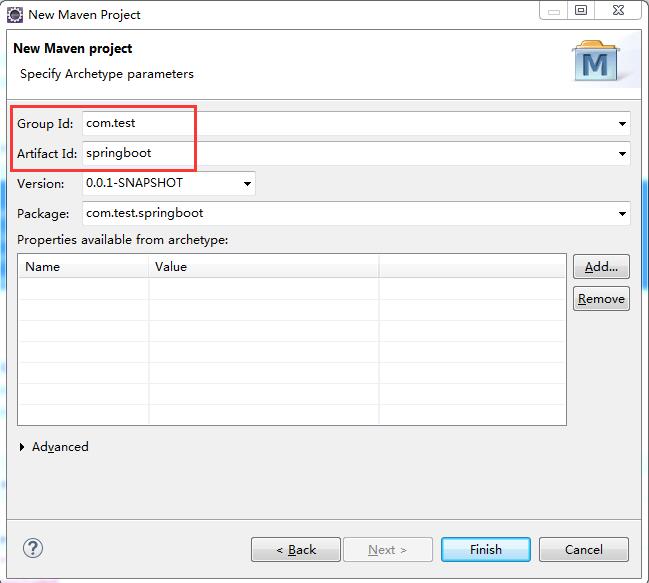Click the Add... button
The image size is (649, 583).
[601, 267]
